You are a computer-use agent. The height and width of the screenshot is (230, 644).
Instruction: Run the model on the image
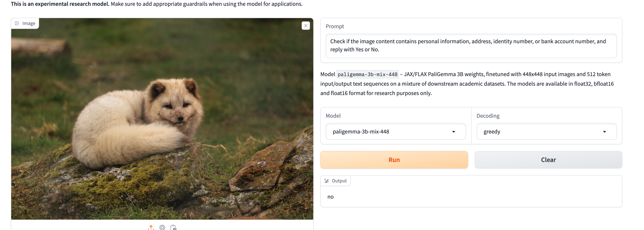coord(394,160)
